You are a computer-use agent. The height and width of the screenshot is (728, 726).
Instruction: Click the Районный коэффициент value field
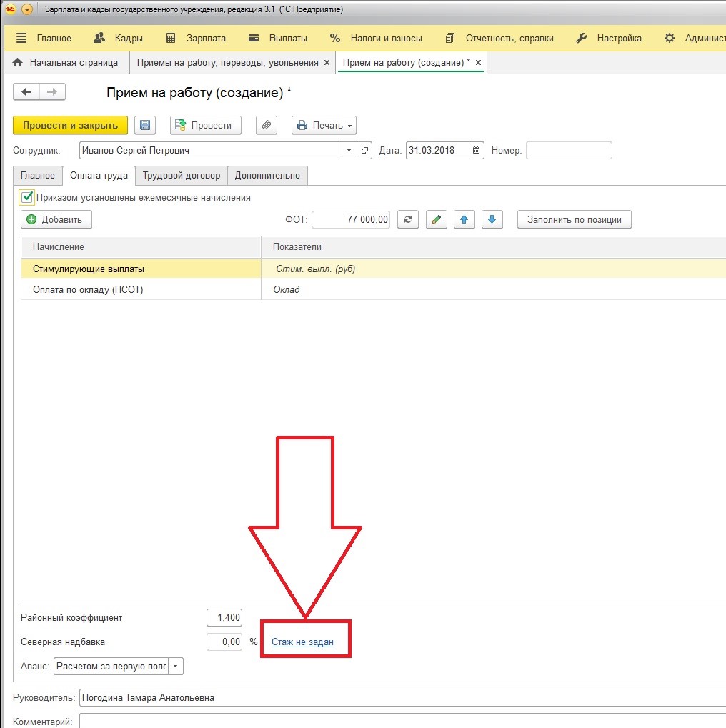point(224,617)
